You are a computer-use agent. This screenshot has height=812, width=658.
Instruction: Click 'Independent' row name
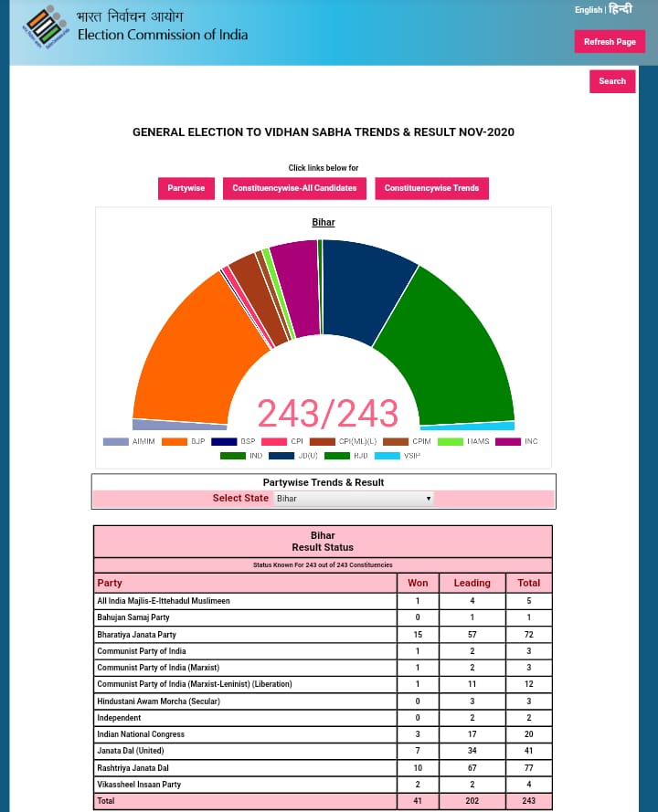pyautogui.click(x=119, y=718)
